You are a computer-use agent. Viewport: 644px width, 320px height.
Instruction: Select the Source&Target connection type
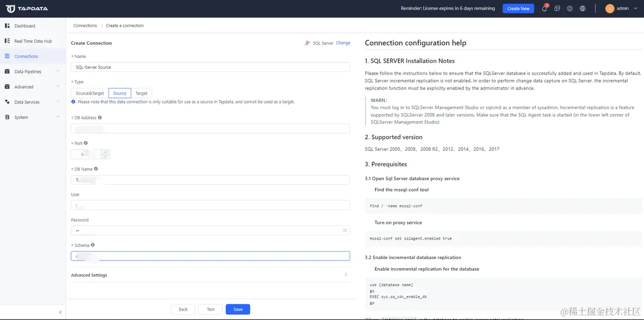[x=90, y=93]
